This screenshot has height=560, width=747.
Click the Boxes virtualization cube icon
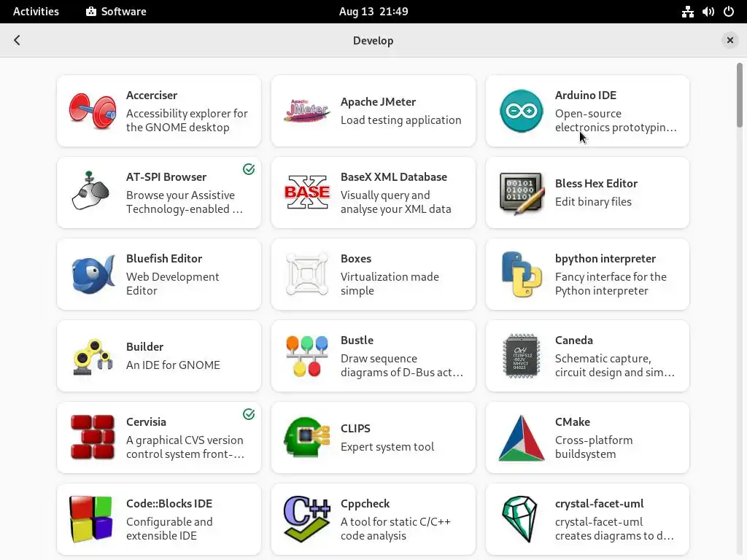307,274
